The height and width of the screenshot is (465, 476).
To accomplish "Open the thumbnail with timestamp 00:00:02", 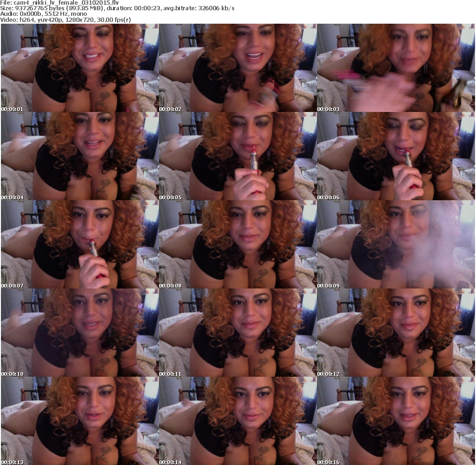I will click(x=238, y=68).
